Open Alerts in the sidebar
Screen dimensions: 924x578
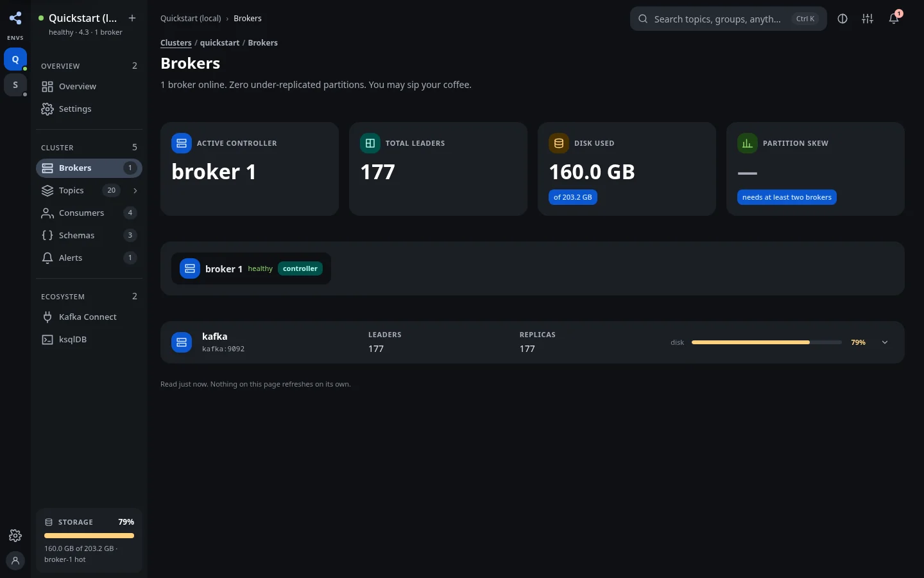click(89, 258)
